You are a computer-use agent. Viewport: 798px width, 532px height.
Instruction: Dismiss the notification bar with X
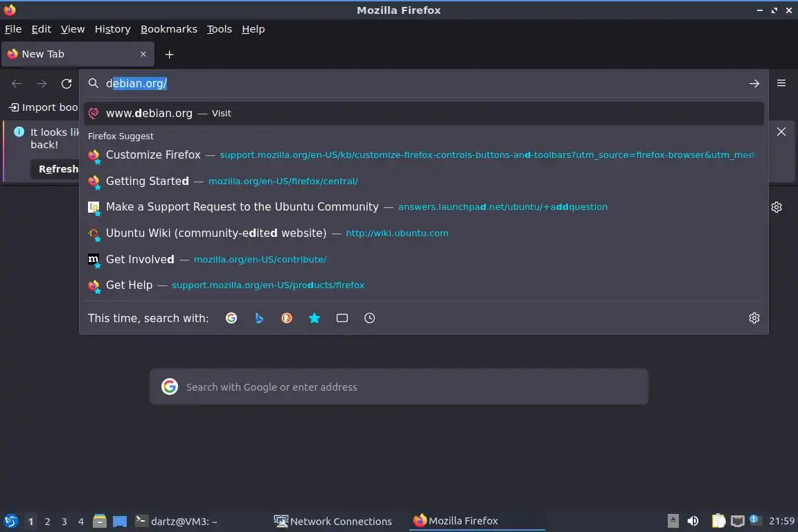point(781,132)
